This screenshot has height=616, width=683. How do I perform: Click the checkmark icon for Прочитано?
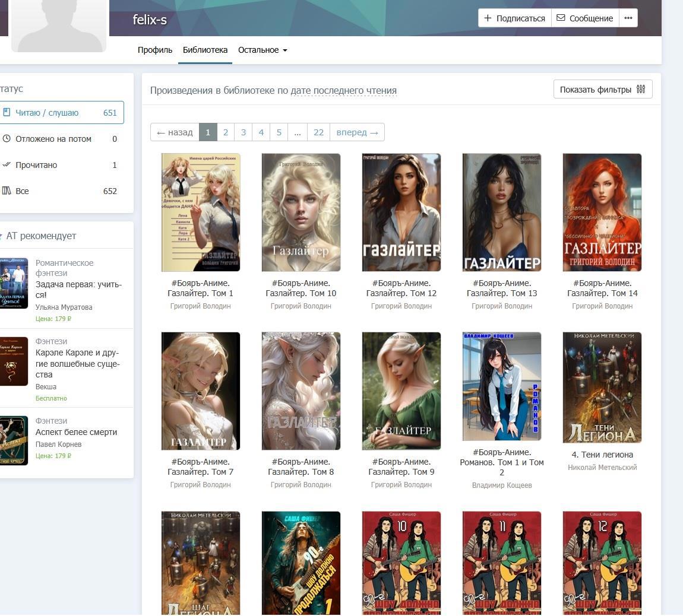[x=7, y=165]
